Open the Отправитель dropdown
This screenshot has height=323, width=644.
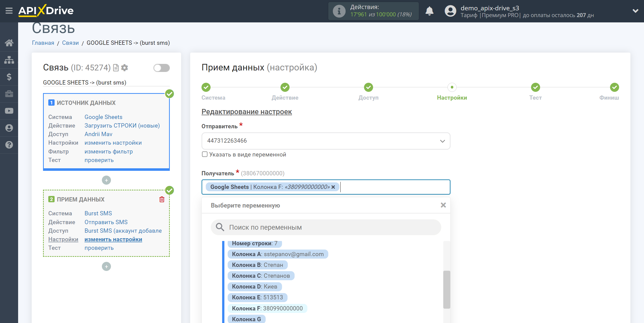[326, 141]
